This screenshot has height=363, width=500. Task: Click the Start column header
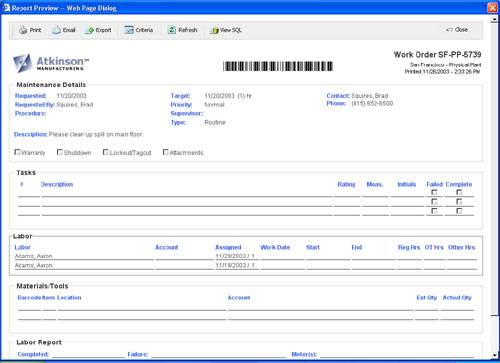click(x=313, y=247)
